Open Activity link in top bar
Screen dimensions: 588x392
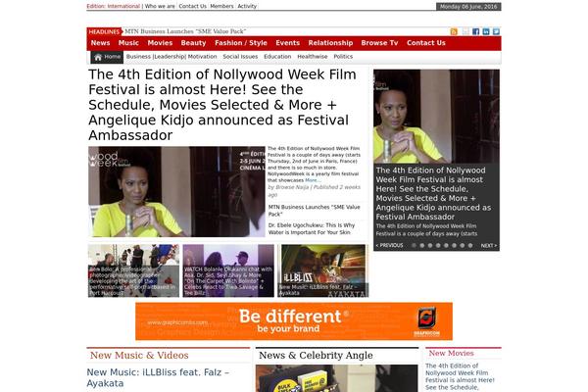tap(247, 6)
